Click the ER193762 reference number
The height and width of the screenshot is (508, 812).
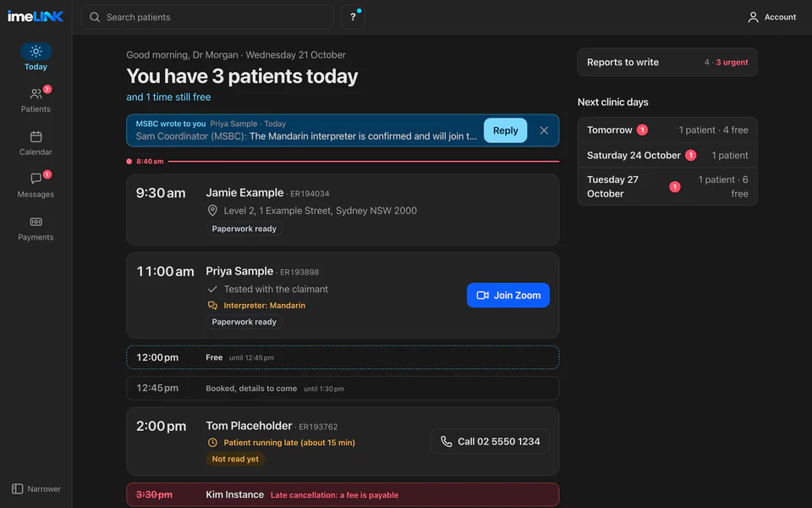click(x=318, y=427)
